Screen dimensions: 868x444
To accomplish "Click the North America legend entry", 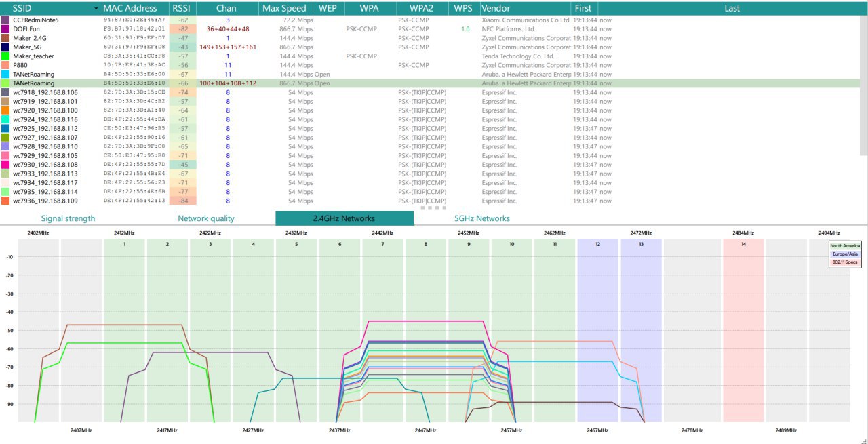I will pyautogui.click(x=845, y=246).
